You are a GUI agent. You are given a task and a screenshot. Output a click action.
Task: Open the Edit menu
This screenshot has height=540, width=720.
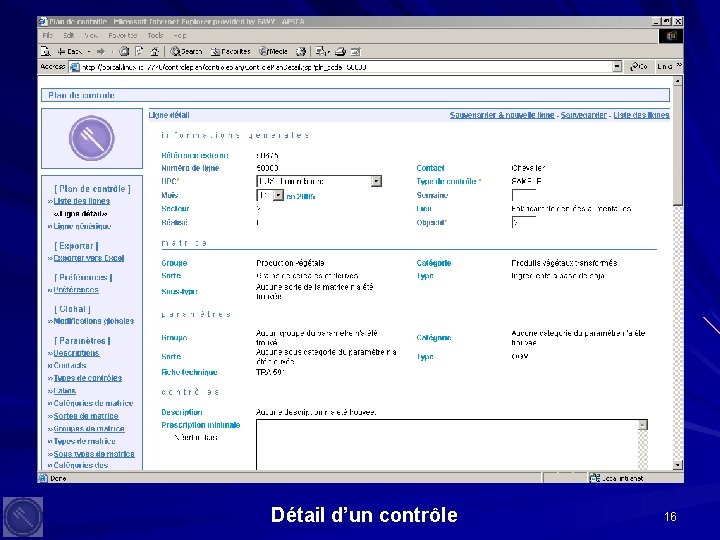(68, 35)
